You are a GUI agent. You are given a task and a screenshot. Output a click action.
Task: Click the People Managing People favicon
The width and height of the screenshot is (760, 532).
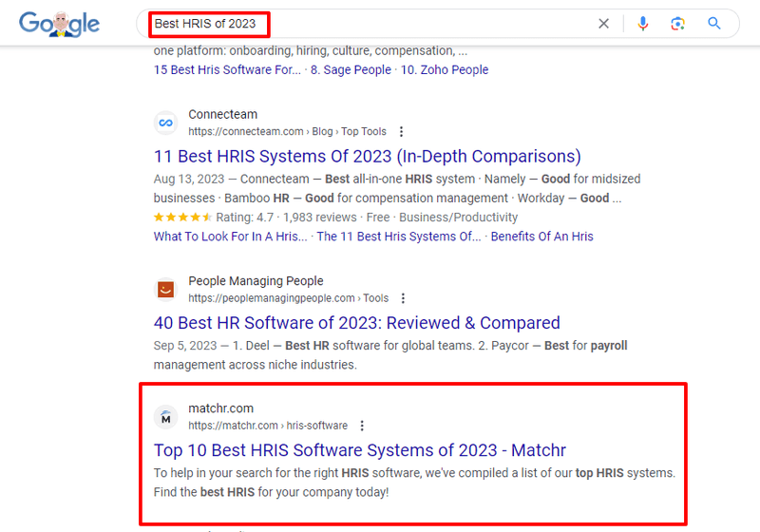[165, 289]
